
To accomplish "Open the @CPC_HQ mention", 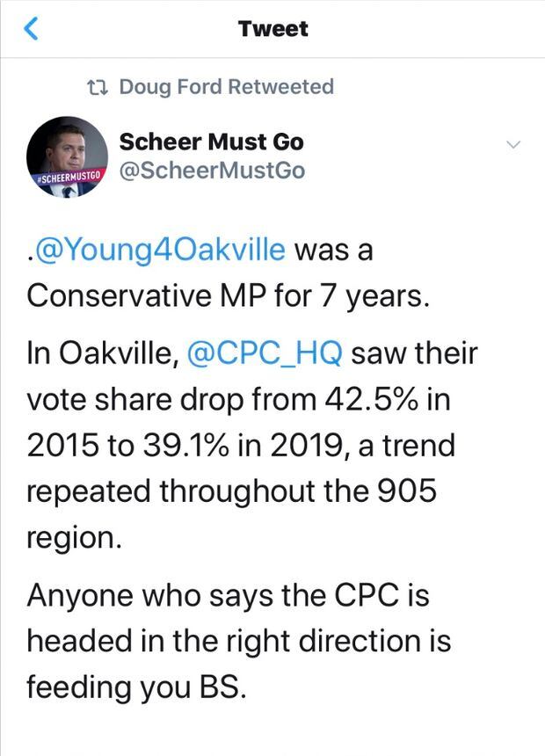I will click(x=267, y=354).
